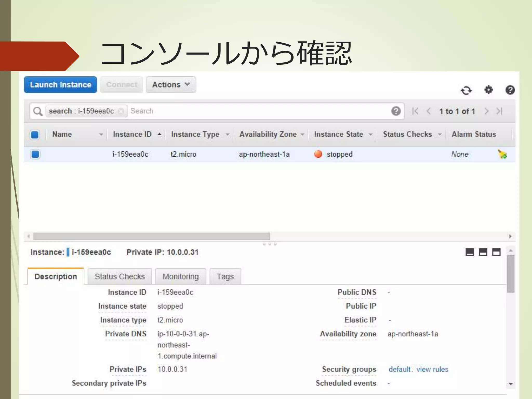This screenshot has width=532, height=399.
Task: Expand the Availability Zone column filter
Action: [302, 135]
